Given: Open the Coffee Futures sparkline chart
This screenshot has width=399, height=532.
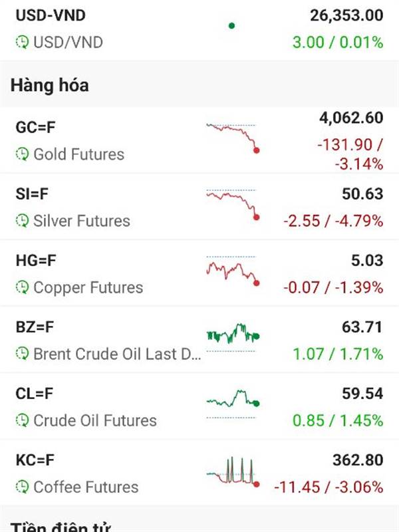Looking at the screenshot, I should tap(232, 472).
